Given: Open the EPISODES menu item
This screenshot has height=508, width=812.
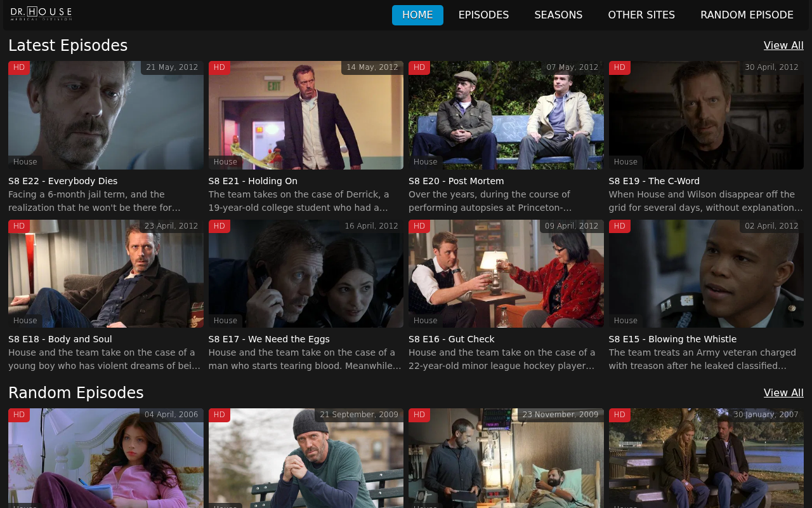Looking at the screenshot, I should click(x=483, y=15).
